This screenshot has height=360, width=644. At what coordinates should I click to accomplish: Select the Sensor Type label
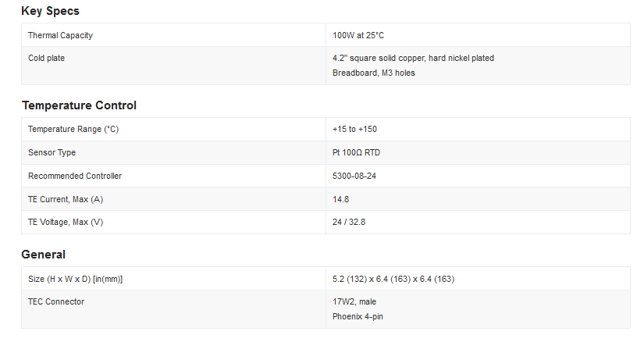pyautogui.click(x=52, y=152)
